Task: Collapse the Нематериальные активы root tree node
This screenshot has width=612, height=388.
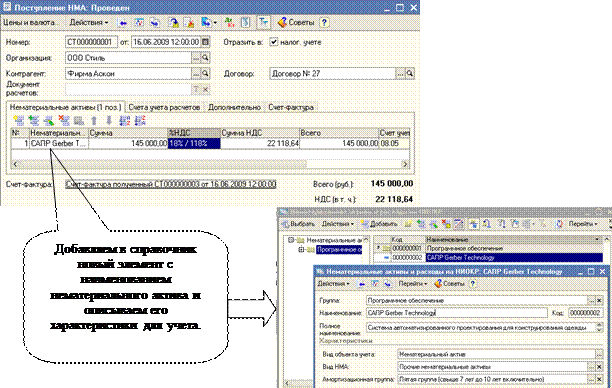Action: (x=291, y=240)
